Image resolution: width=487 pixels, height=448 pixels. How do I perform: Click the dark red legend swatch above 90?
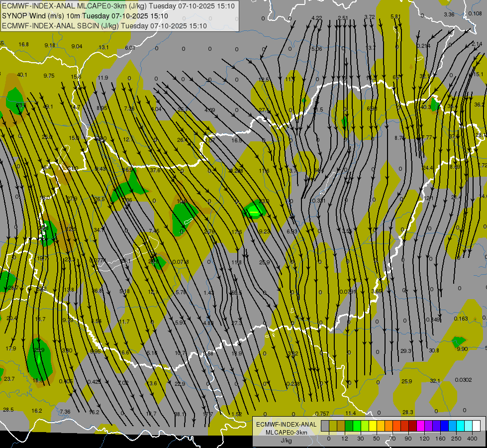coord(412,426)
